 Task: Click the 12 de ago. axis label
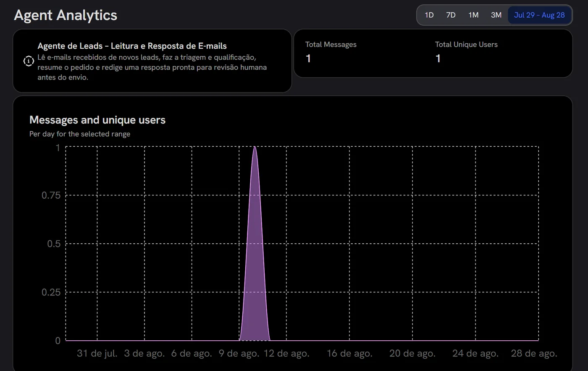tap(286, 353)
